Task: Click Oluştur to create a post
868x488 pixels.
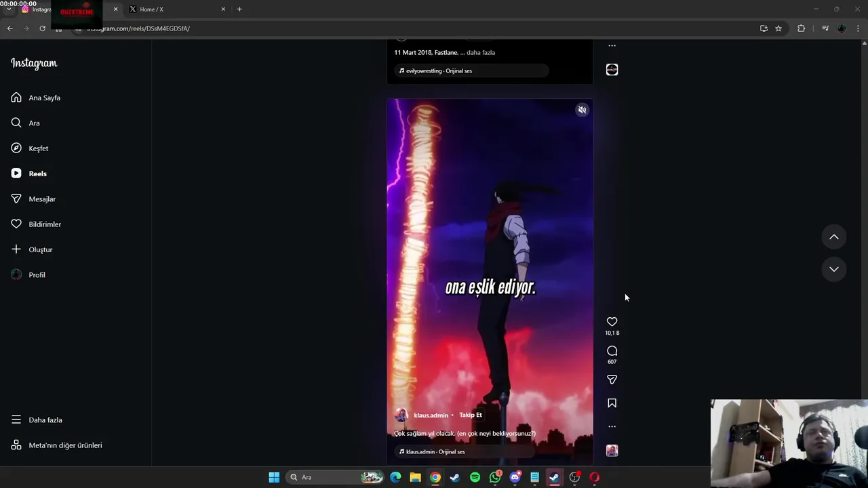Action: click(32, 249)
